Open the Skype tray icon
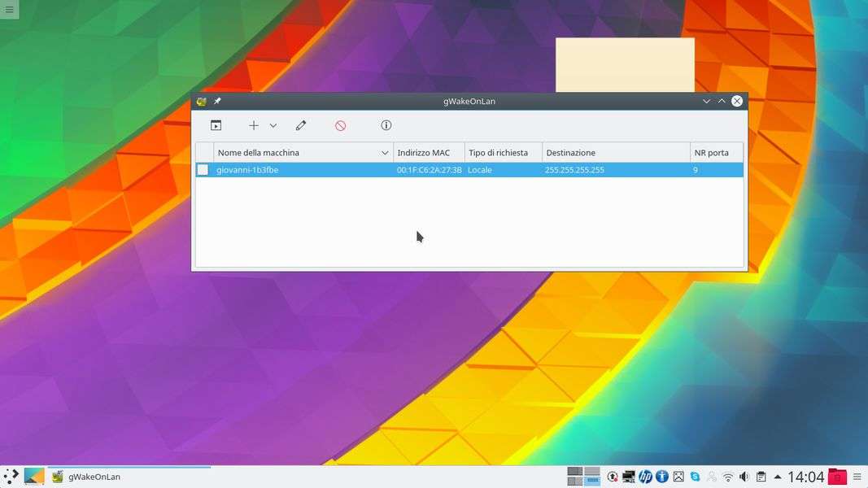868x488 pixels. 696,477
